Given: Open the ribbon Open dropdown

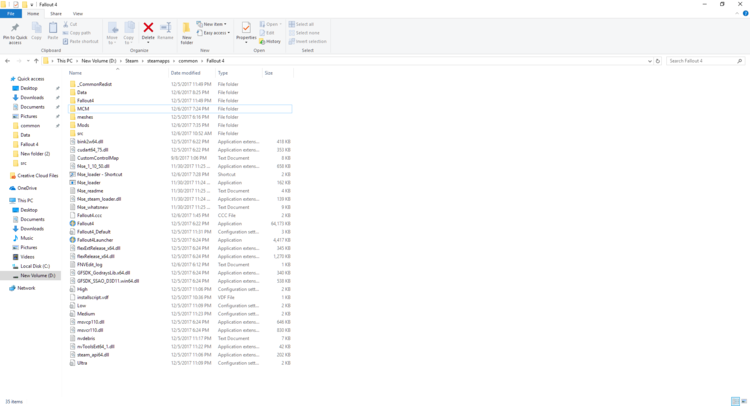Looking at the screenshot, I should [x=271, y=24].
